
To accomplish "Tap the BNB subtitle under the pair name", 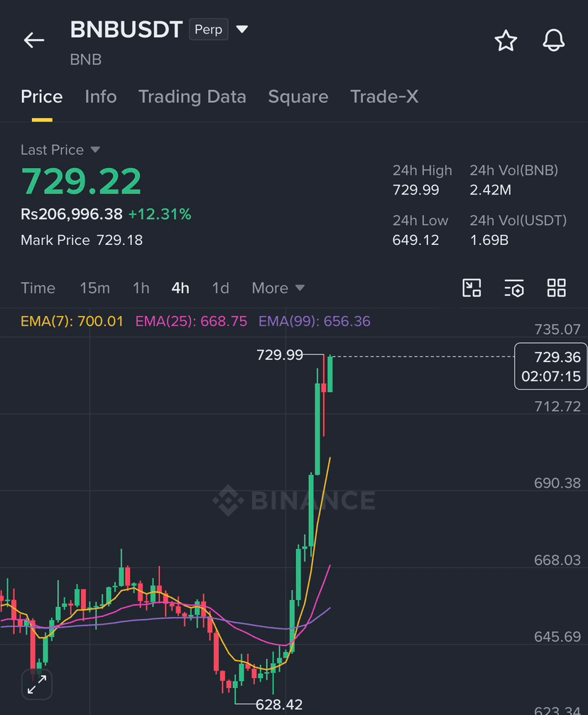I will click(x=86, y=60).
